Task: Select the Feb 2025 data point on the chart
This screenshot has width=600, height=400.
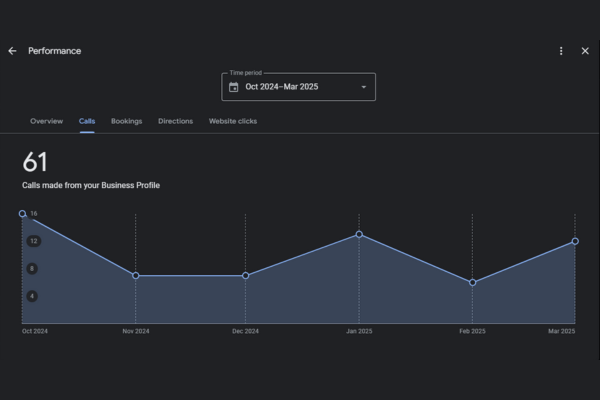Action: click(473, 282)
